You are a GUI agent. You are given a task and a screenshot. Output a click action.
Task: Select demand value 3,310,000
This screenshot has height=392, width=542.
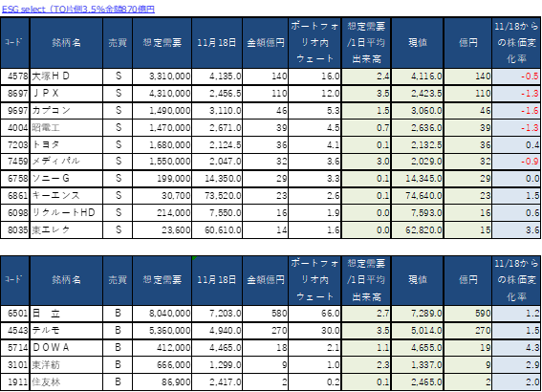(163, 76)
